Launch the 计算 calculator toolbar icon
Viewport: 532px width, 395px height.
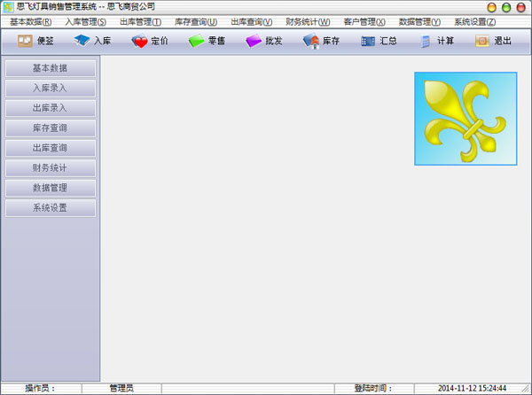[x=426, y=41]
